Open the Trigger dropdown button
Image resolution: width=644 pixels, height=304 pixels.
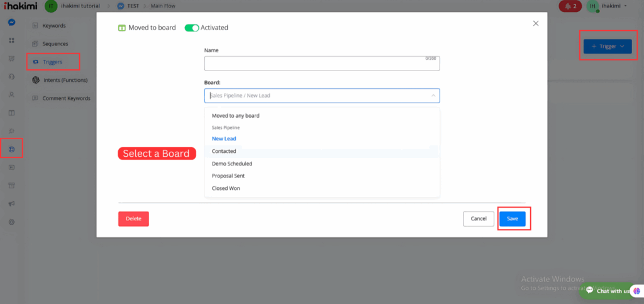608,46
